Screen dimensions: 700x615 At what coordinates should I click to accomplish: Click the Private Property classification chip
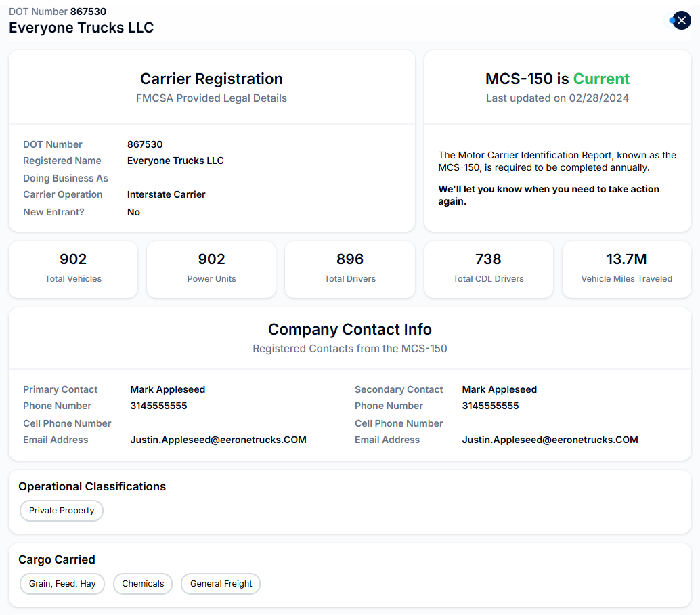click(x=62, y=511)
